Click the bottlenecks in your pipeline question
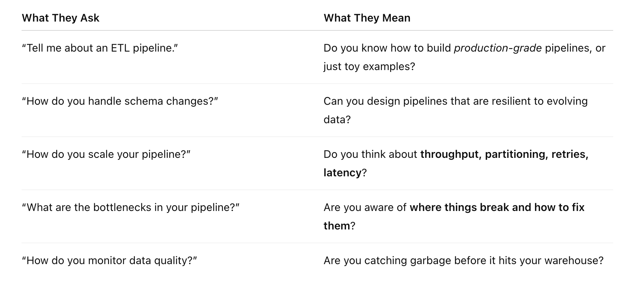The image size is (644, 308). coord(131,208)
